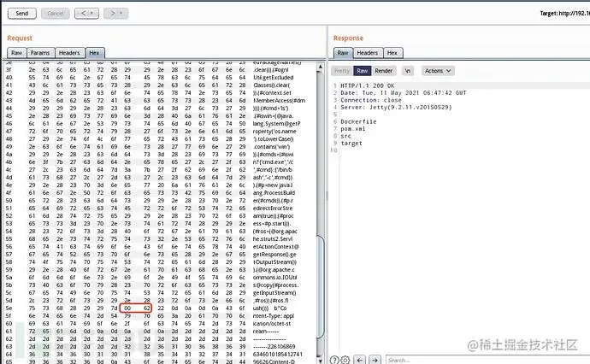590x364 pixels.
Task: Go to next search match arrow
Action: point(375,360)
